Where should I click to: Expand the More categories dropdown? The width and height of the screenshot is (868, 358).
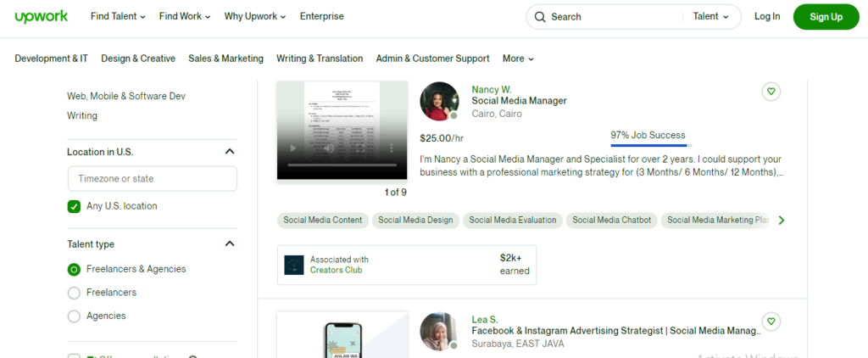click(518, 59)
